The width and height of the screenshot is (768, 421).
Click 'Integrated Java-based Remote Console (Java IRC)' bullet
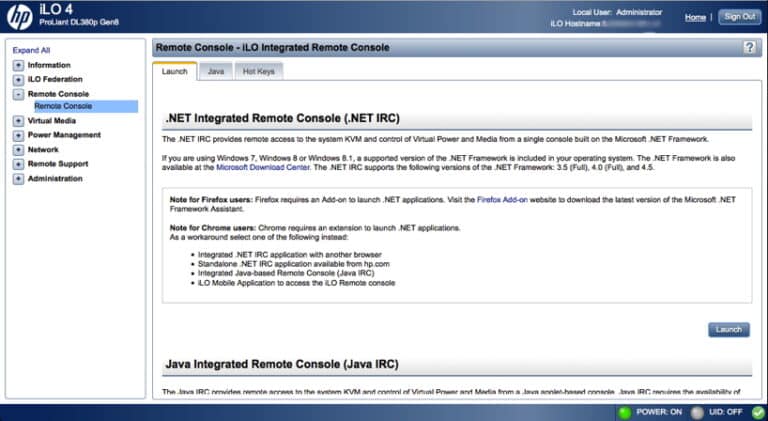click(x=286, y=273)
